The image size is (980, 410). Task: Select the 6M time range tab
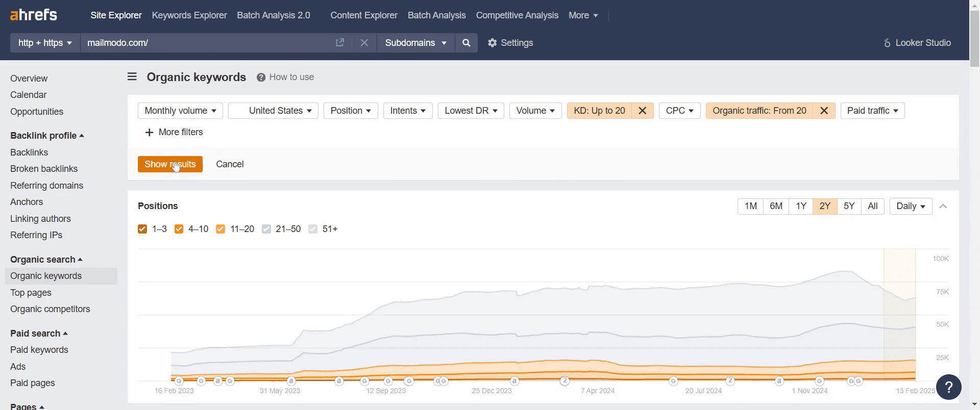776,206
